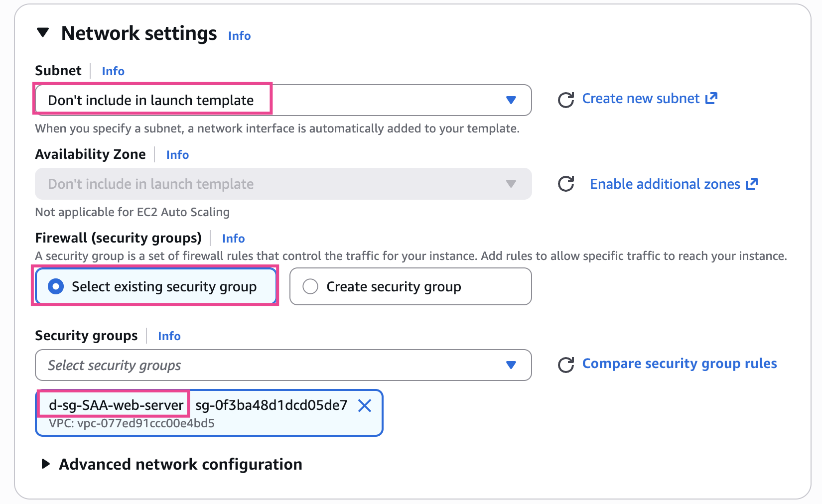Open Enable additional zones link
Viewport: 822px width, 504px height.
point(665,184)
